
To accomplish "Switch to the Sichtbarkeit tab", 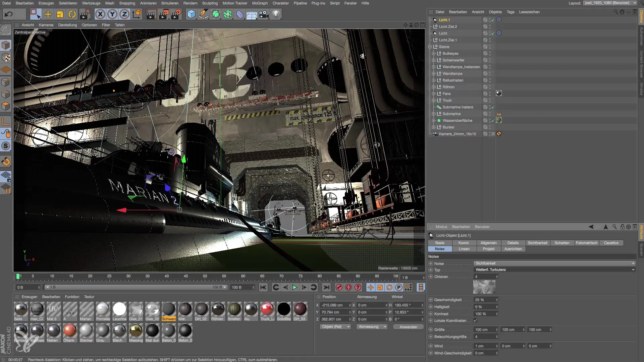I will pos(537,243).
